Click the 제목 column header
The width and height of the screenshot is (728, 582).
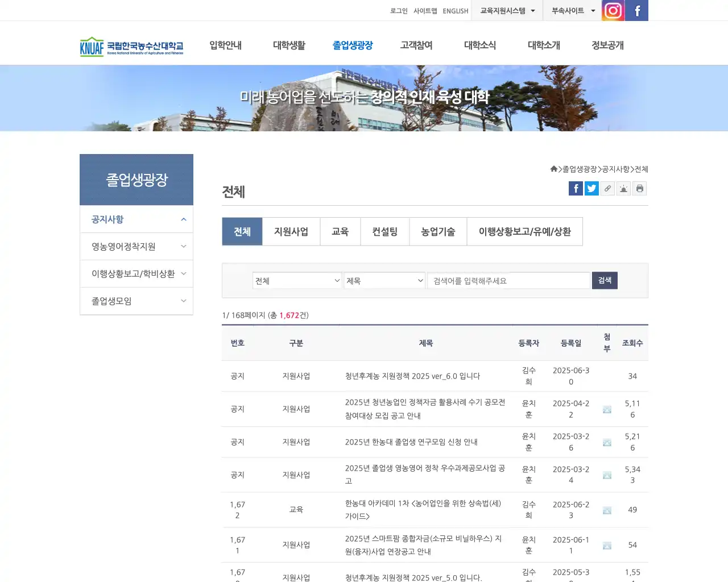(426, 343)
